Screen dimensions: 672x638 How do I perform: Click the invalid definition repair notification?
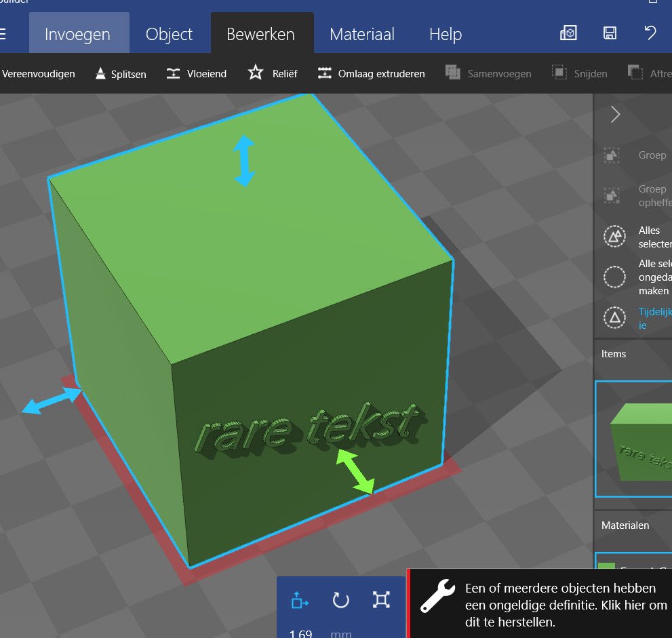[x=540, y=603]
